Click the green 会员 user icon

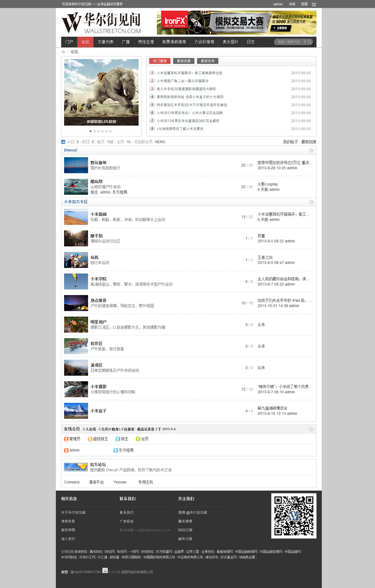[138, 439]
